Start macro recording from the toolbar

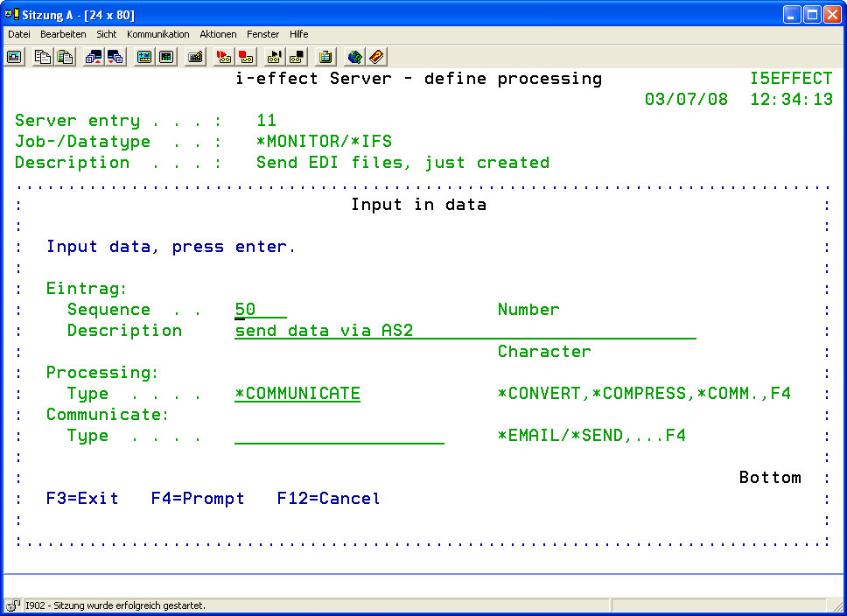click(224, 57)
